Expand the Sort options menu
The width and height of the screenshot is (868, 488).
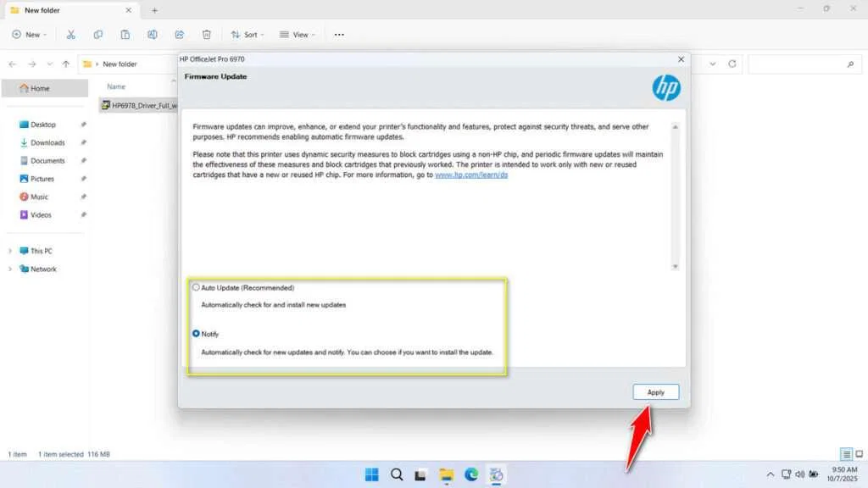[x=248, y=34]
